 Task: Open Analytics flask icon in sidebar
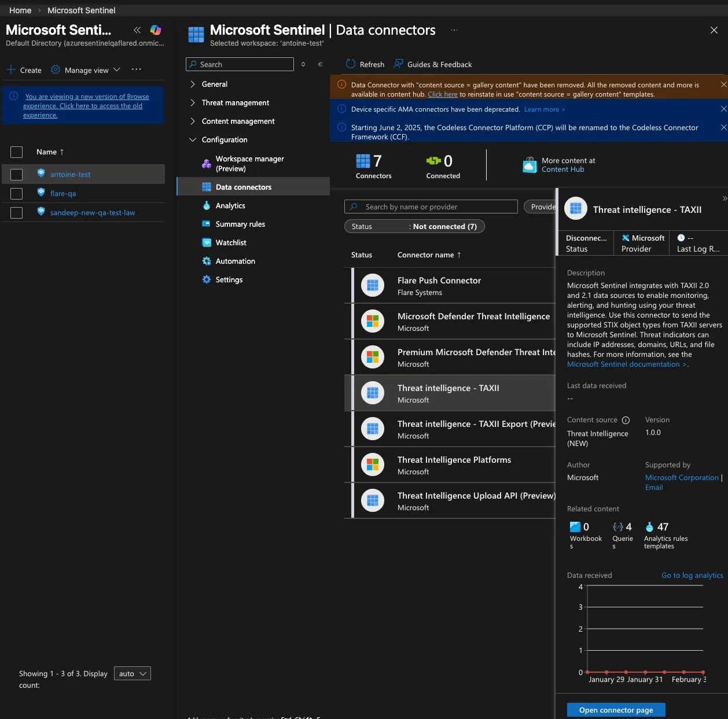pyautogui.click(x=207, y=205)
